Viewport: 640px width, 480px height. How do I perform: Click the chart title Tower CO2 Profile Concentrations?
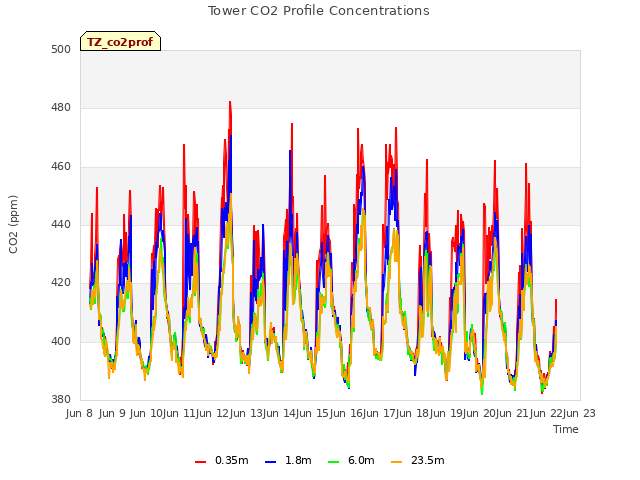(318, 11)
